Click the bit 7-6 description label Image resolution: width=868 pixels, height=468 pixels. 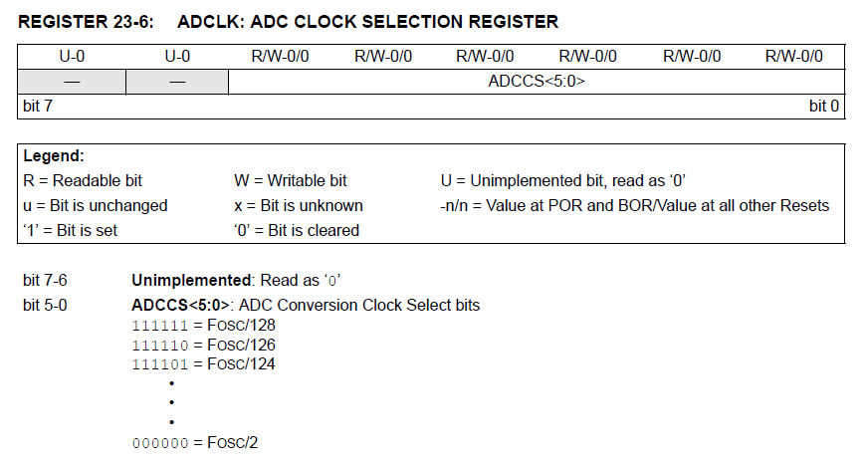pyautogui.click(x=45, y=280)
